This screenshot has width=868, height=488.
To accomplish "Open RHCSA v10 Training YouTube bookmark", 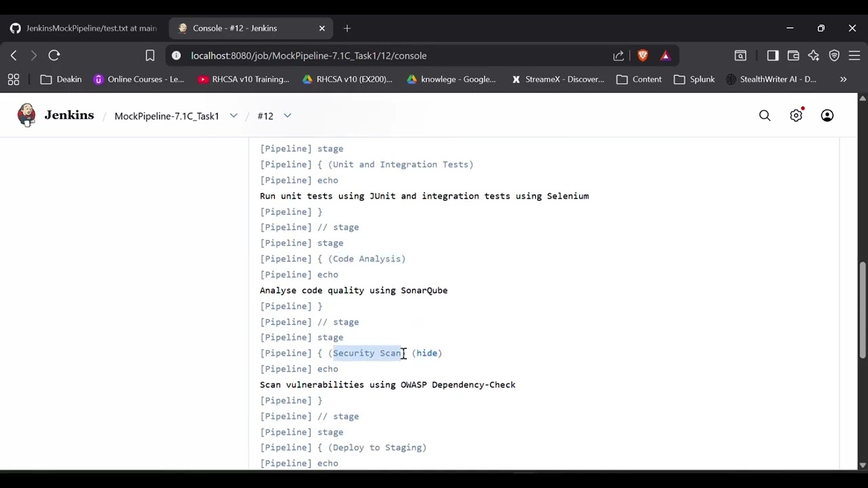I will click(243, 79).
